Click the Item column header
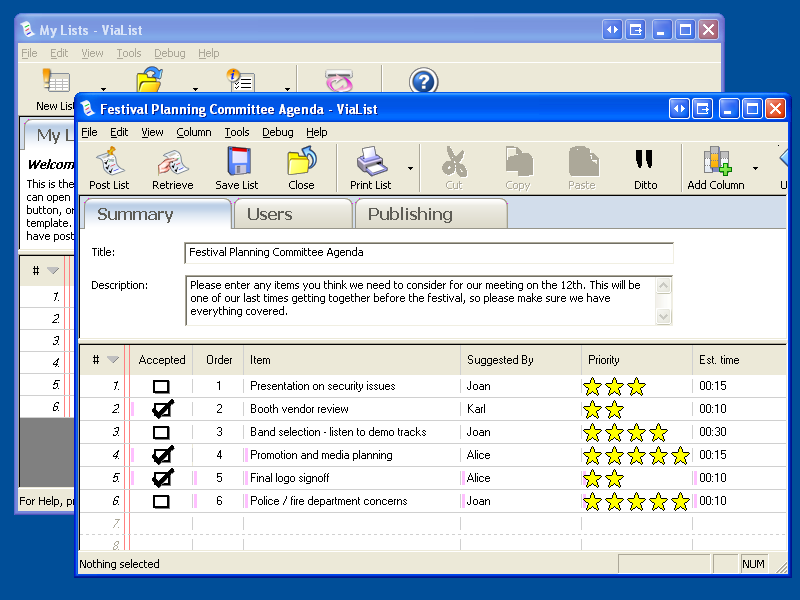800x600 pixels. tap(352, 360)
